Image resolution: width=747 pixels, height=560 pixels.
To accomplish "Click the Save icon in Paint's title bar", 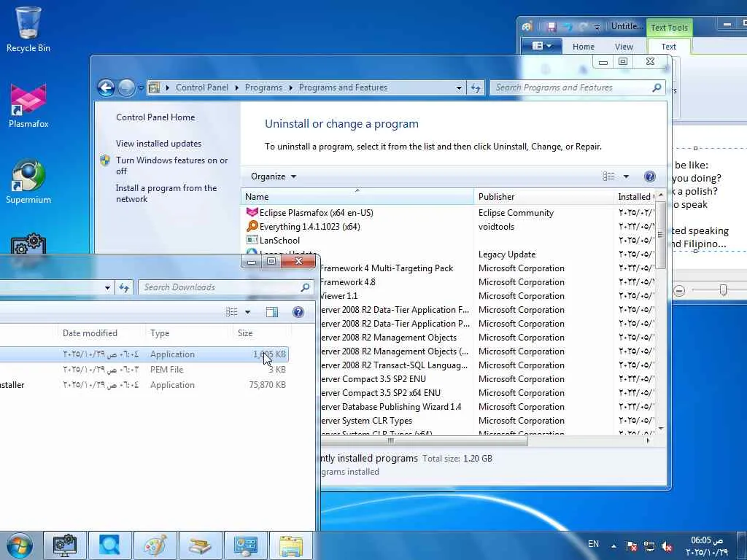I will [x=551, y=27].
